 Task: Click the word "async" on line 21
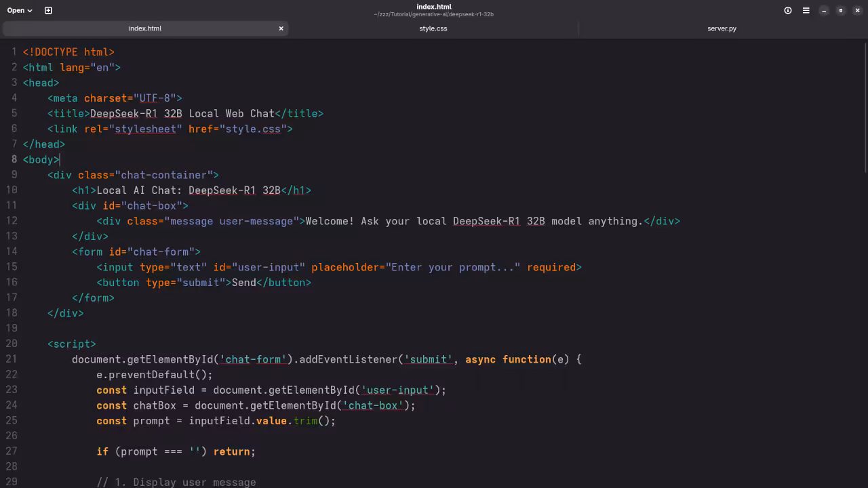click(x=481, y=359)
